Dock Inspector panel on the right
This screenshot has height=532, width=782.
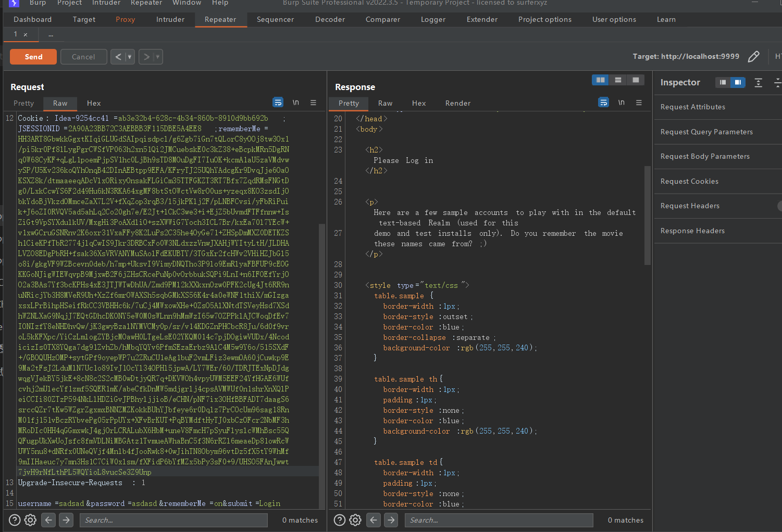pyautogui.click(x=738, y=82)
